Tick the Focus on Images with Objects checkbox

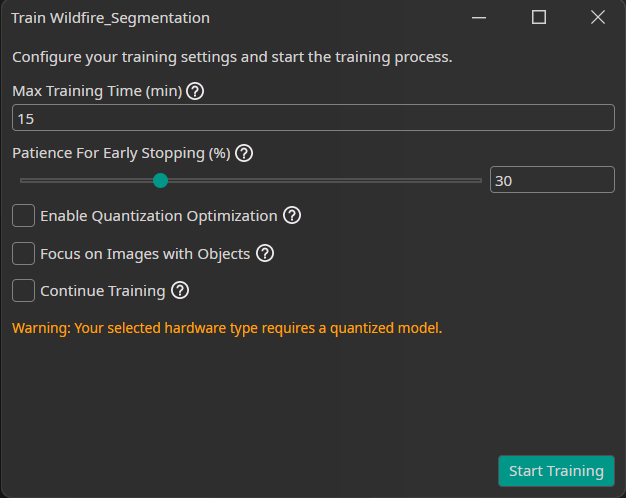pos(23,253)
